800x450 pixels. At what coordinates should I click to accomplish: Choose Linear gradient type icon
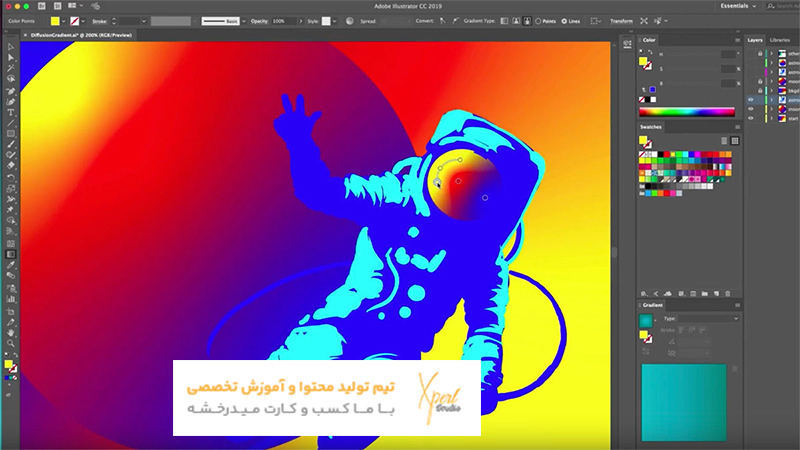click(x=504, y=21)
